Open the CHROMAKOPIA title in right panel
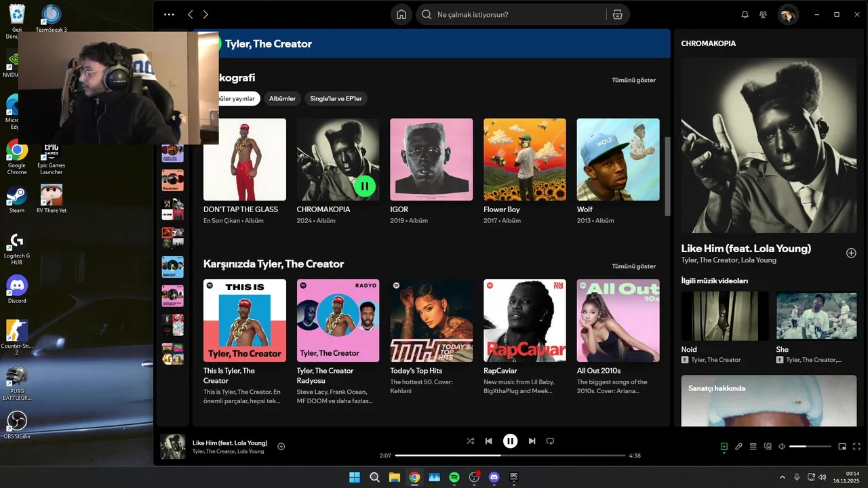 (708, 43)
